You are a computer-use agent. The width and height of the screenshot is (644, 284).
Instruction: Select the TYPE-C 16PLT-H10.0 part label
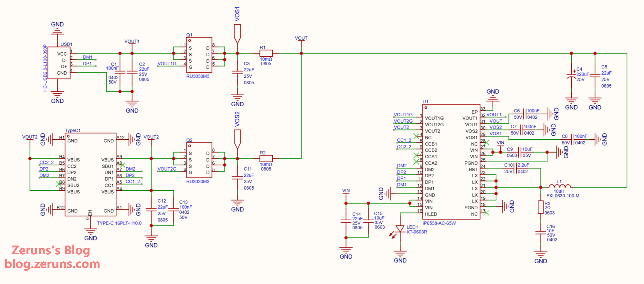[x=119, y=223]
